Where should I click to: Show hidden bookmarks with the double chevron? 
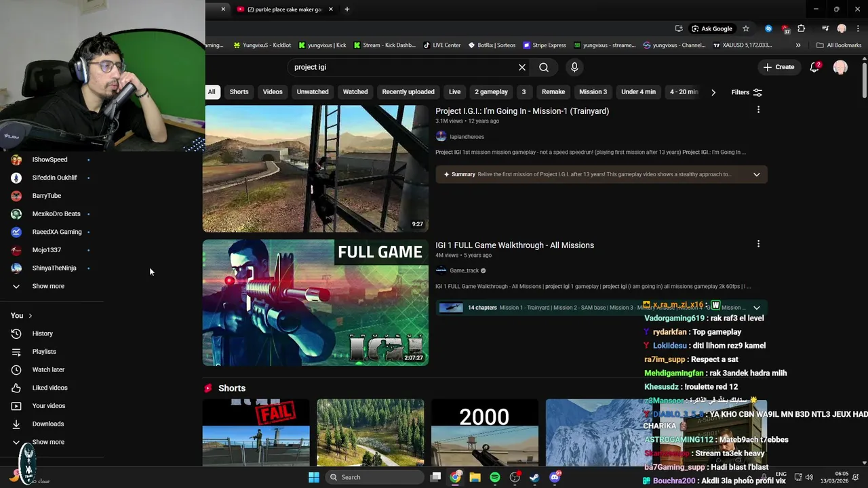pyautogui.click(x=798, y=45)
